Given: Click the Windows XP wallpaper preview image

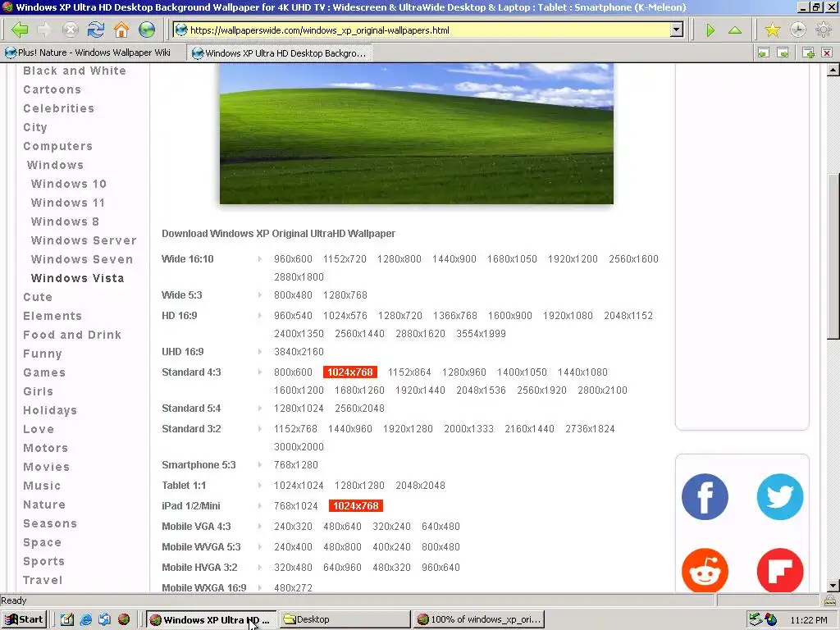Looking at the screenshot, I should (x=416, y=134).
